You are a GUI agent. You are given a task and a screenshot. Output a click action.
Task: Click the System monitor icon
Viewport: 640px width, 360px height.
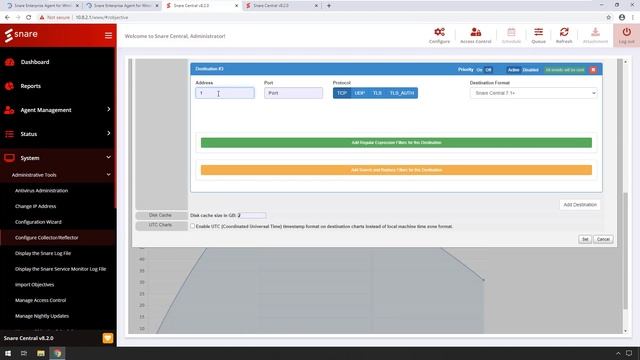9,158
